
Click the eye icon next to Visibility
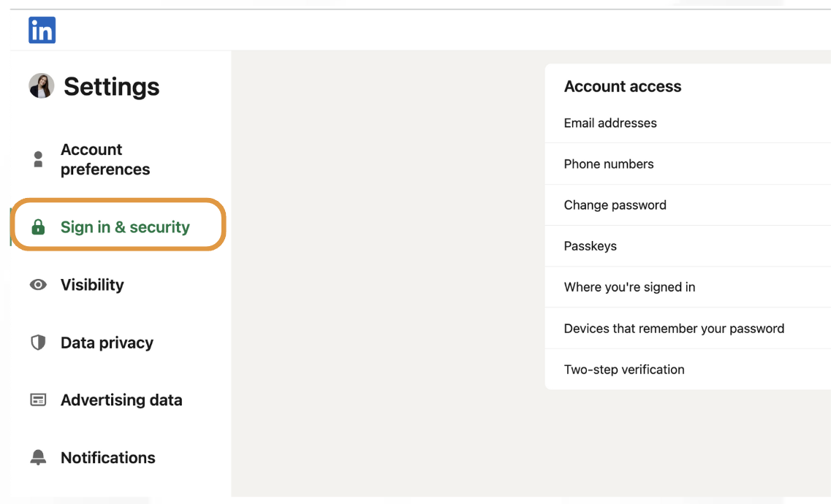[x=38, y=285]
